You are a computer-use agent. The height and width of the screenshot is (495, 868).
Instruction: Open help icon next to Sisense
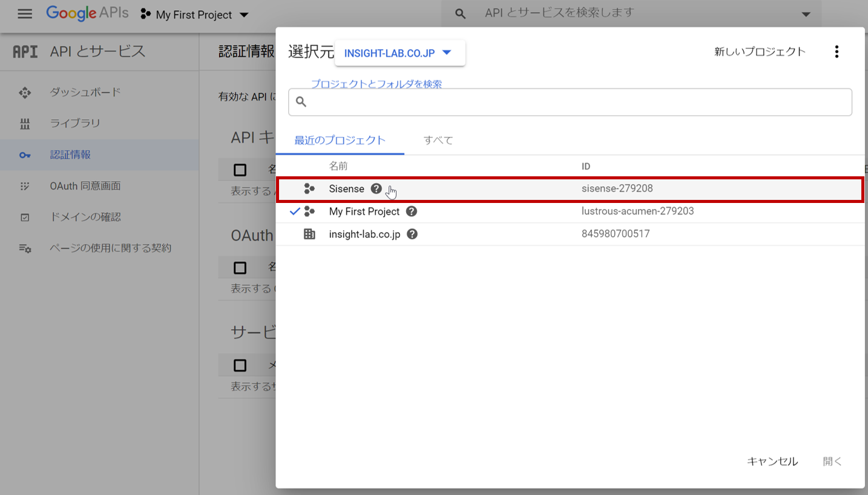click(x=376, y=188)
